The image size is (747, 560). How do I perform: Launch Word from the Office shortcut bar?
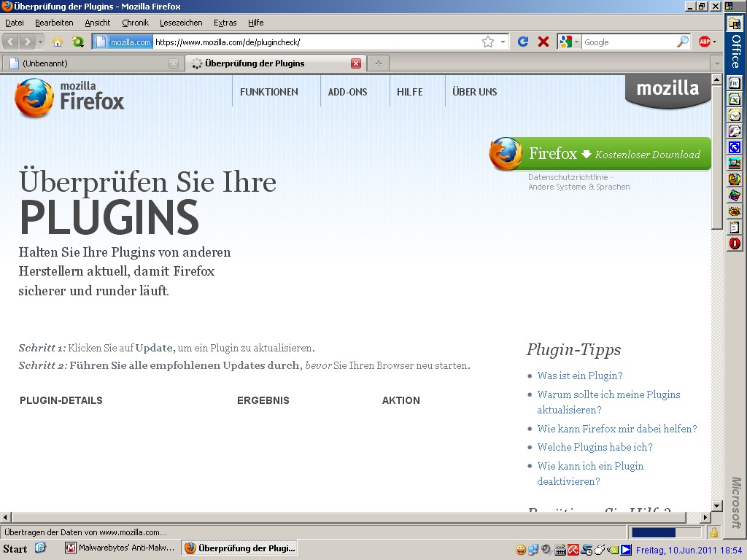(734, 83)
